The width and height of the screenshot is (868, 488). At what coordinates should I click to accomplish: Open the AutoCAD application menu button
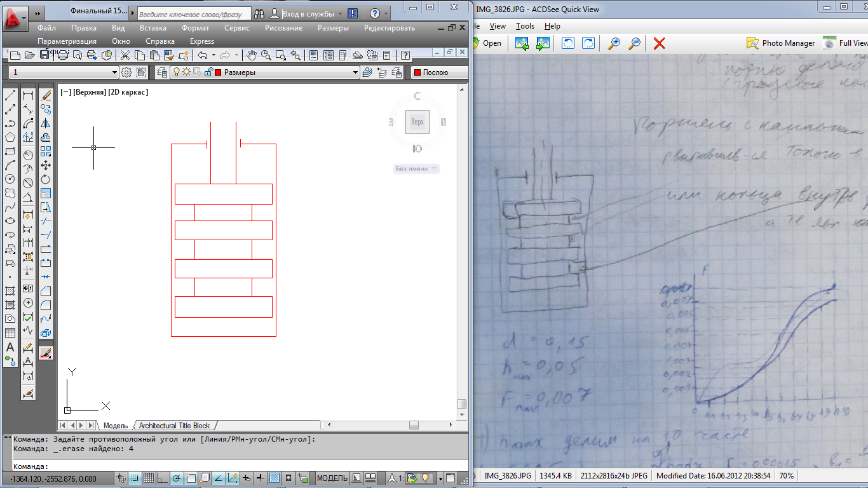click(15, 19)
